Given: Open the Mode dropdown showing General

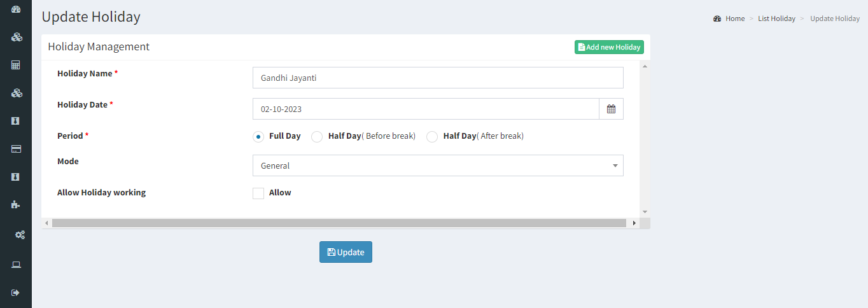Looking at the screenshot, I should [438, 165].
